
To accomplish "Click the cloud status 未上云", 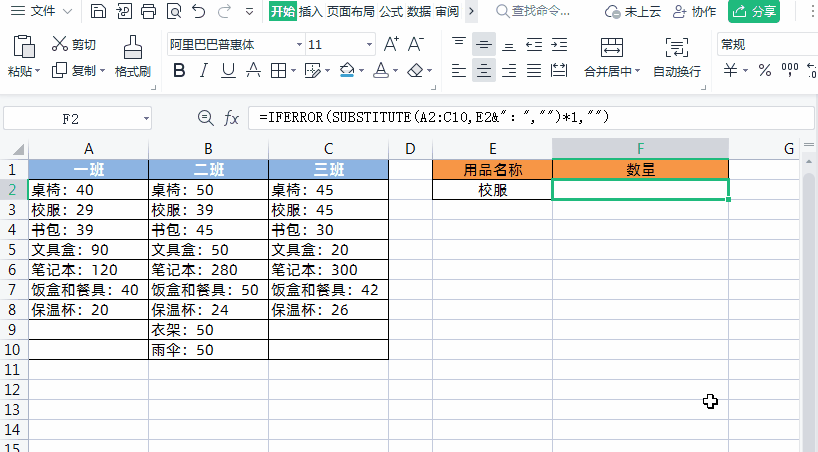I will pos(633,11).
